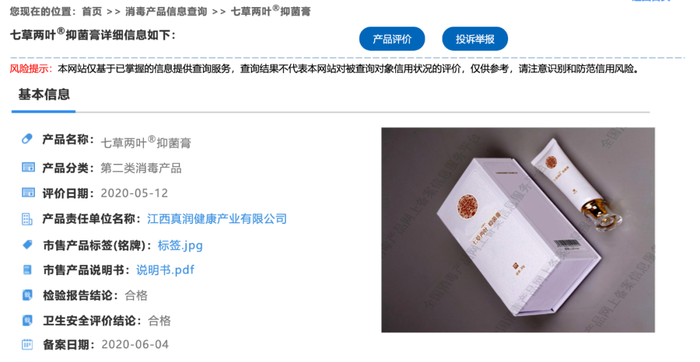Navigate to 消毒产品信息查询 breadcrumb
Viewport: 700px width, 362px height.
(x=166, y=12)
